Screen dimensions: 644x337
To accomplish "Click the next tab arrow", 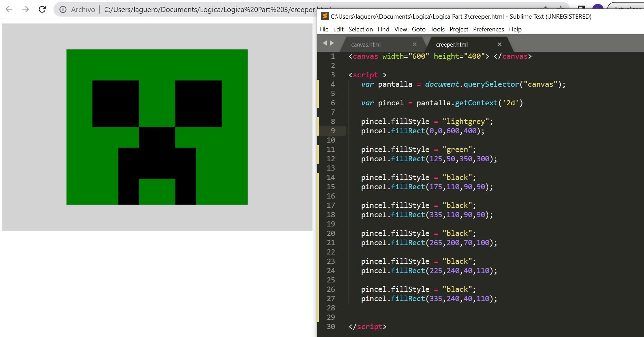I will pos(332,43).
